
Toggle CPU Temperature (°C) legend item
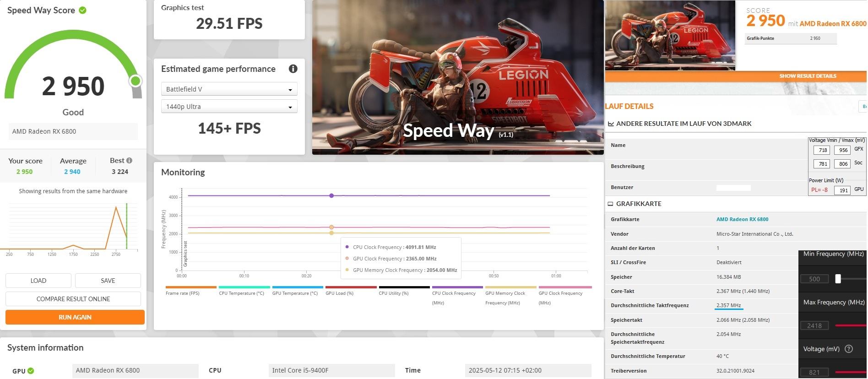244,291
